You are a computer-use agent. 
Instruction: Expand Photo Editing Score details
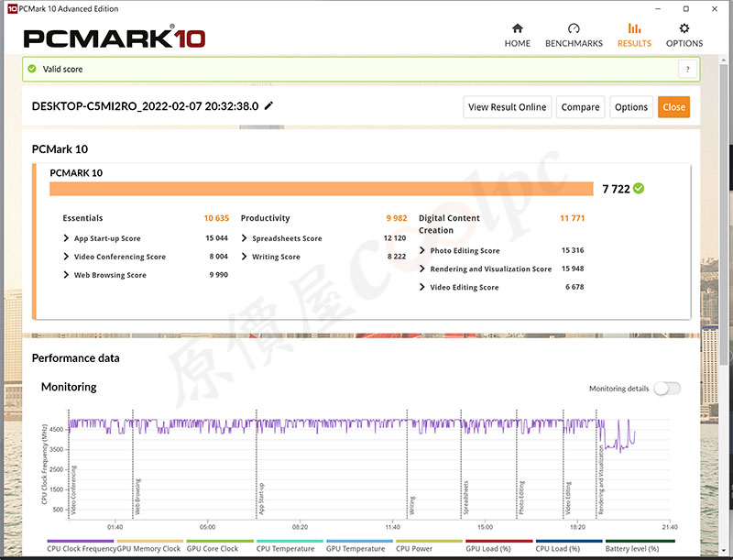422,250
